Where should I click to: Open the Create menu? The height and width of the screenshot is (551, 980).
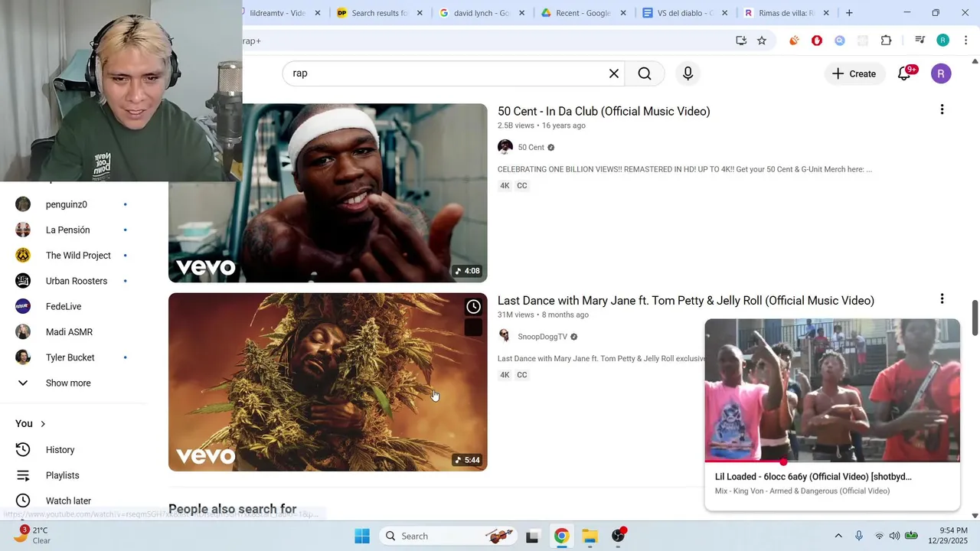[854, 73]
